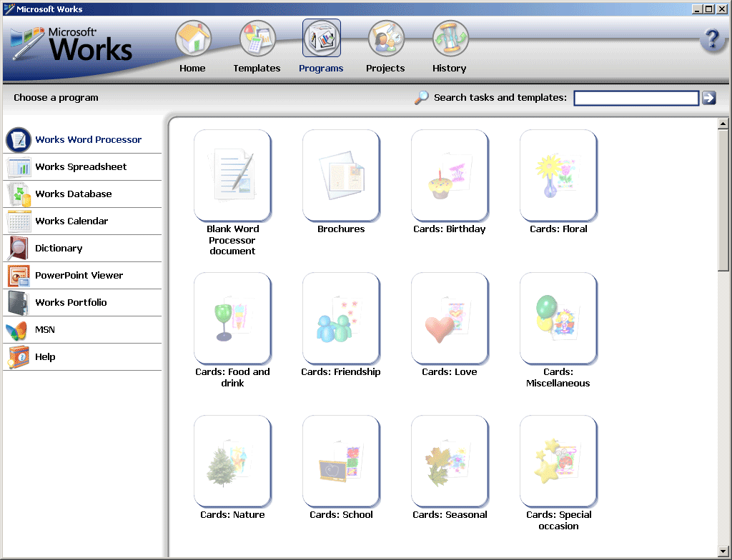Open Blank Word Processor document template
Screen dimensions: 732x560
tap(232, 175)
